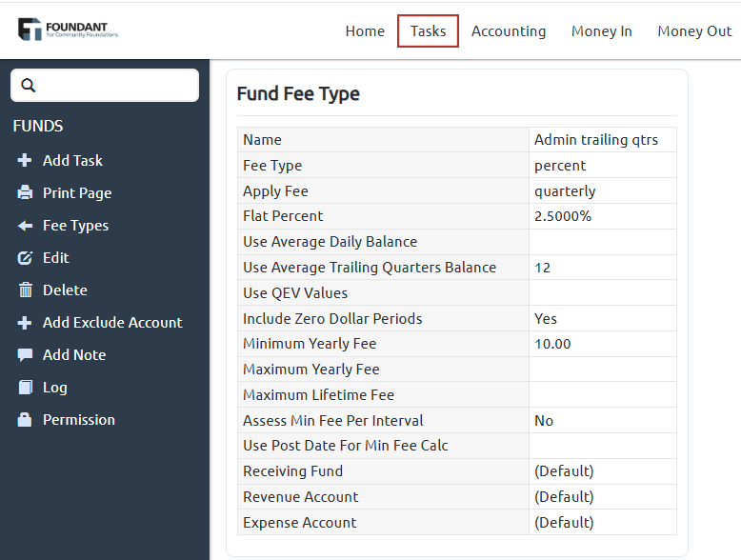Select the 'Yes' zero dollar periods value
Image resolution: width=741 pixels, height=560 pixels.
pyautogui.click(x=546, y=319)
